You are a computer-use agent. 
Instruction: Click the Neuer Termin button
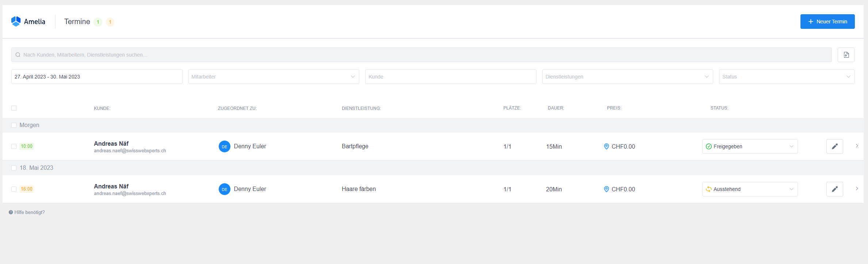[827, 22]
